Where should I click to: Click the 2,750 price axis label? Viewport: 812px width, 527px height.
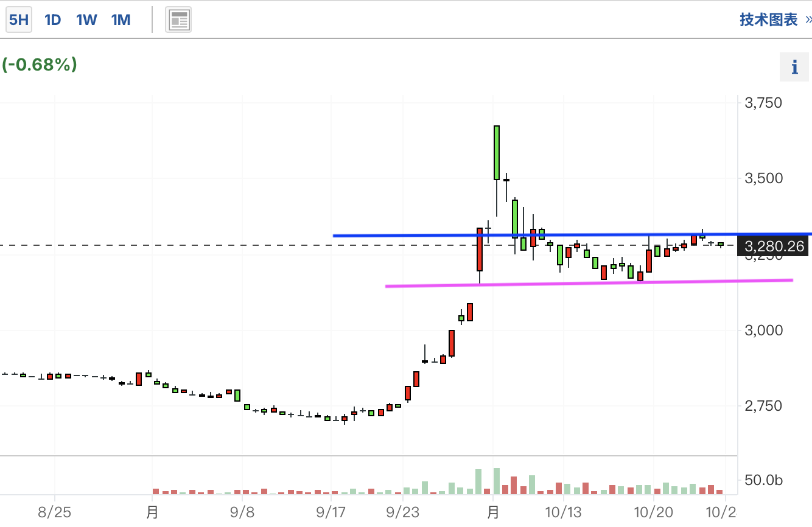click(763, 406)
